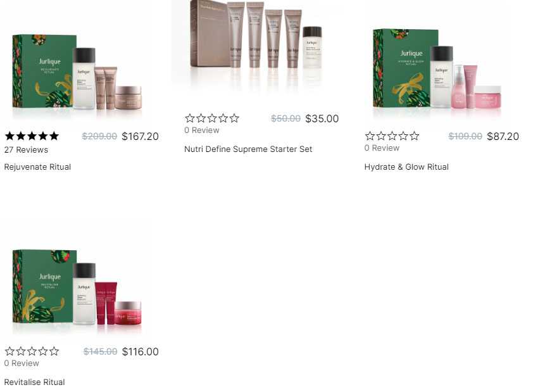
Task: Click the empty star rating of Revitalise Ritual
Action: tap(32, 351)
